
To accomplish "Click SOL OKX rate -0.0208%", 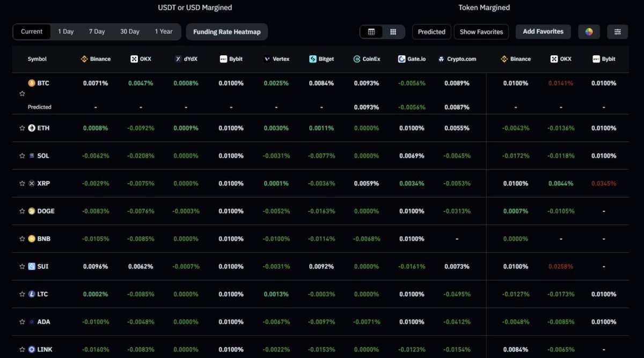I will 141,156.
